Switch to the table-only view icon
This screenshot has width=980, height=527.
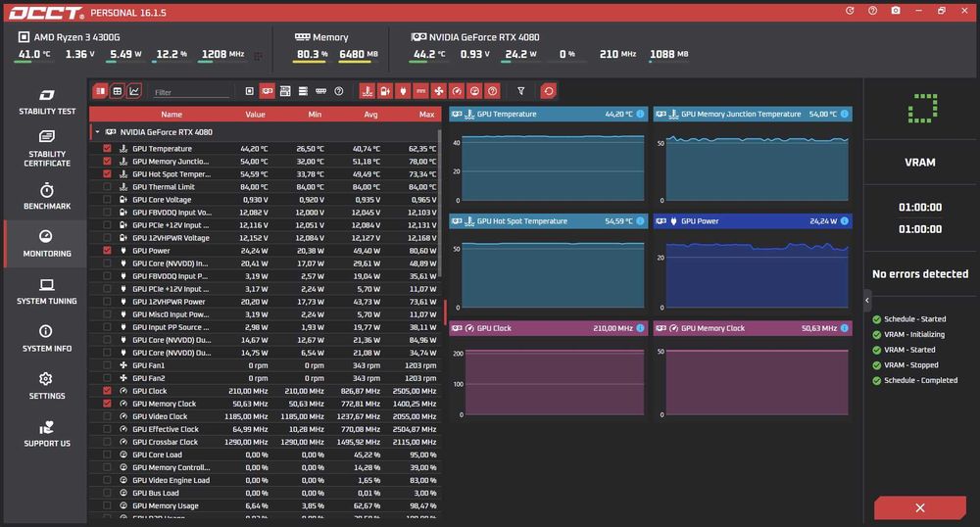117,91
